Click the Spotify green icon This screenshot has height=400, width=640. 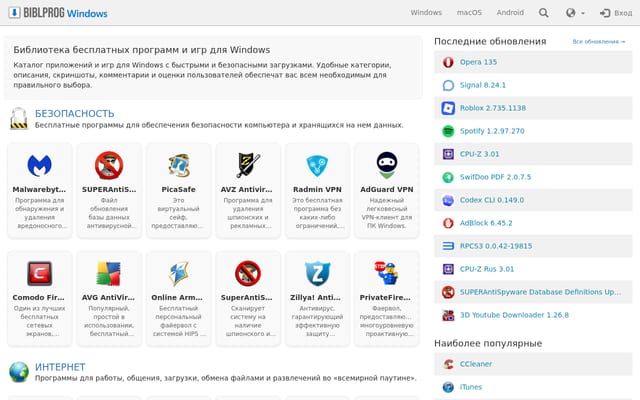click(x=448, y=131)
